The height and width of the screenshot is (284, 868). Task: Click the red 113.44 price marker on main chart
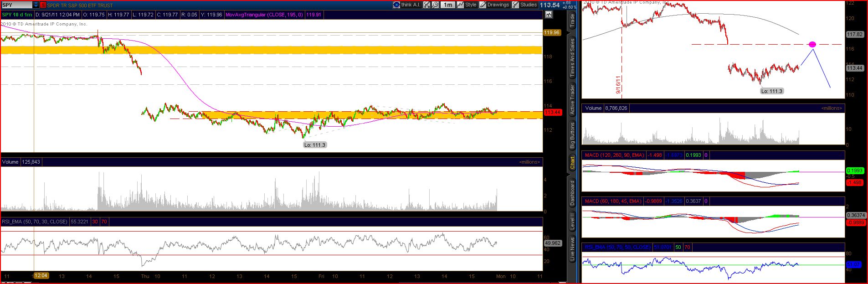click(x=552, y=112)
